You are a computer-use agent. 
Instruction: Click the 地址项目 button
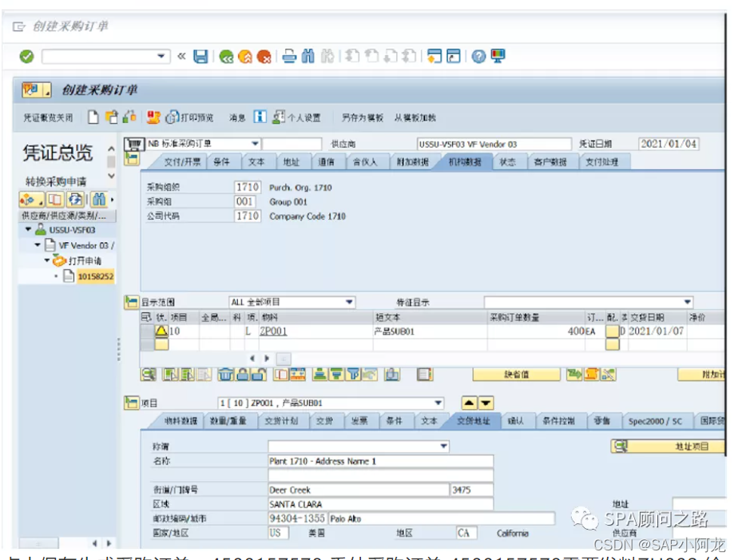pyautogui.click(x=668, y=446)
